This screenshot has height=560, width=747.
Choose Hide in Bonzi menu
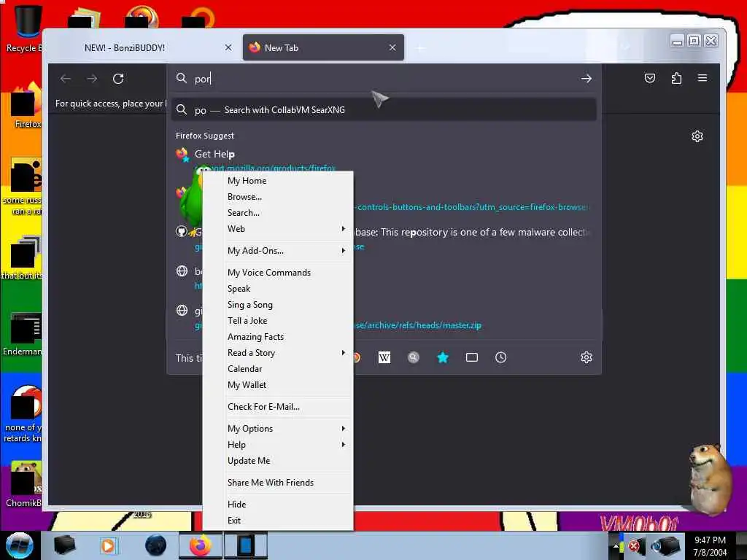[278, 505]
